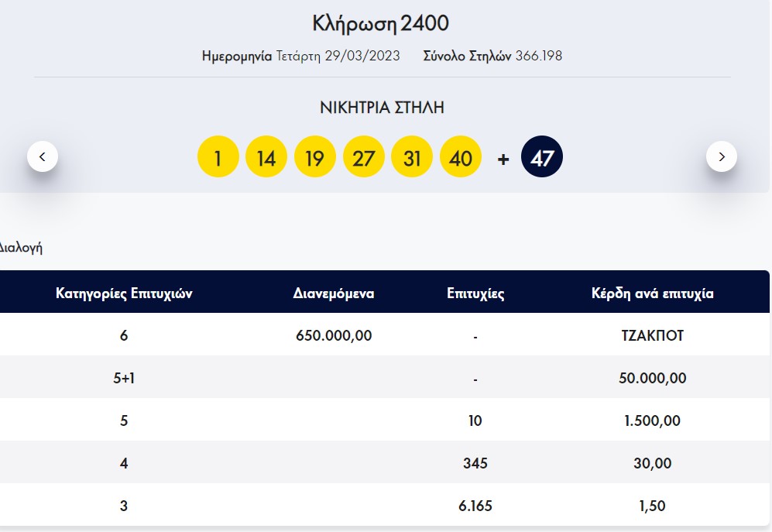Click the Διανεμόμενα column header
The image size is (772, 532).
[334, 293]
